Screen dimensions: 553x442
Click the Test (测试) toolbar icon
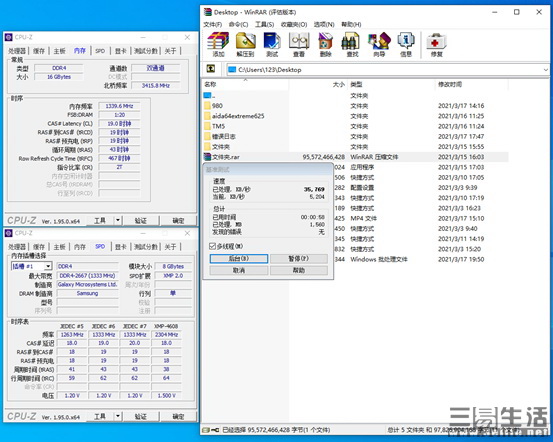[x=272, y=44]
